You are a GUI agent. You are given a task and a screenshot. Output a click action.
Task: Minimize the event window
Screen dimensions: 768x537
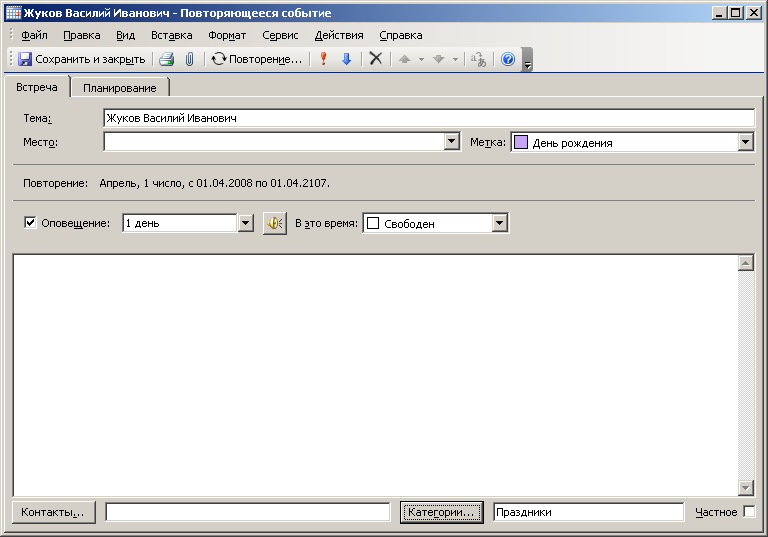click(x=719, y=13)
